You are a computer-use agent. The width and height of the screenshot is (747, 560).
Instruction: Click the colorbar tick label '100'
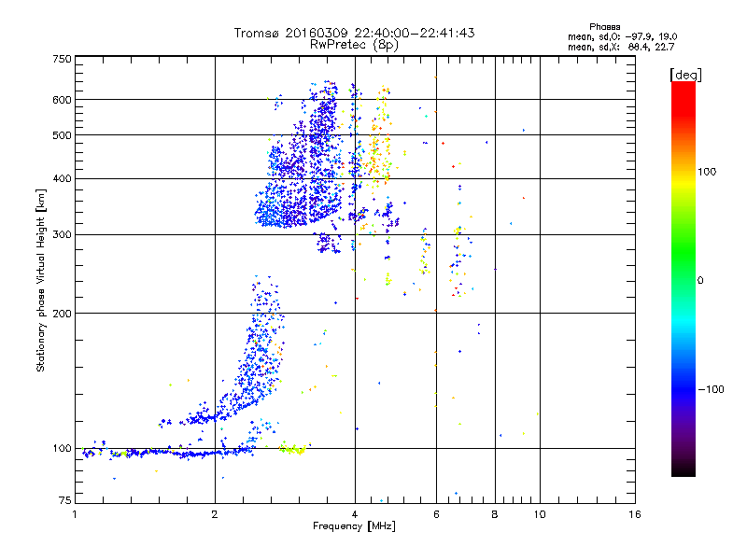pos(707,172)
